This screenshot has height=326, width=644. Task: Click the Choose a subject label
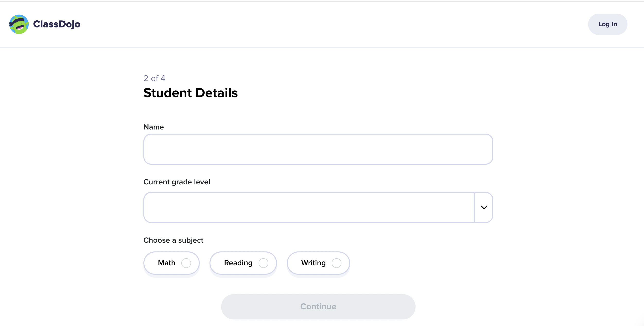point(173,240)
